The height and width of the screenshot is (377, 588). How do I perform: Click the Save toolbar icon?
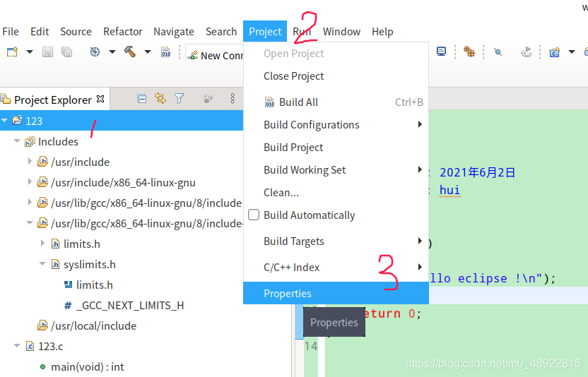tap(47, 52)
